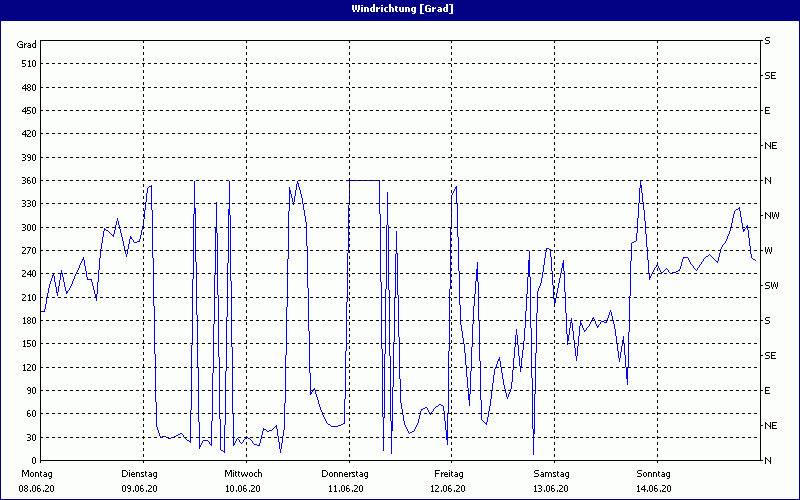Click the 510 value on the y-axis
This screenshot has width=800, height=500.
click(x=28, y=64)
